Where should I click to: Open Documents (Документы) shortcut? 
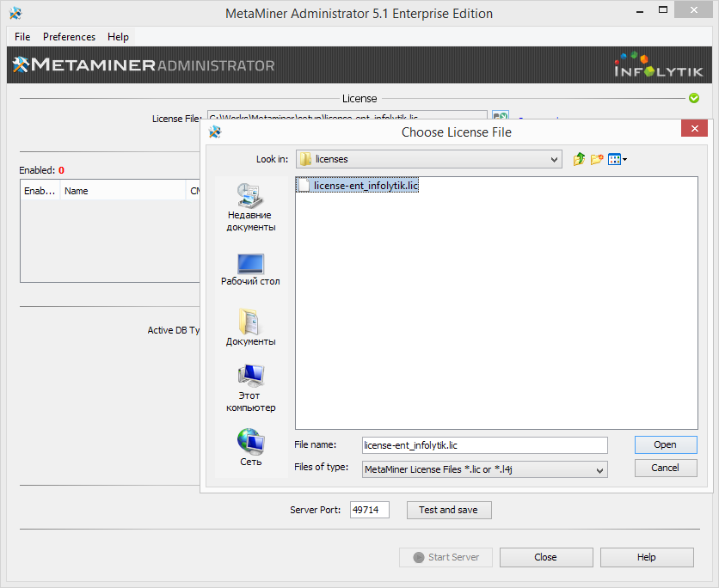point(250,328)
